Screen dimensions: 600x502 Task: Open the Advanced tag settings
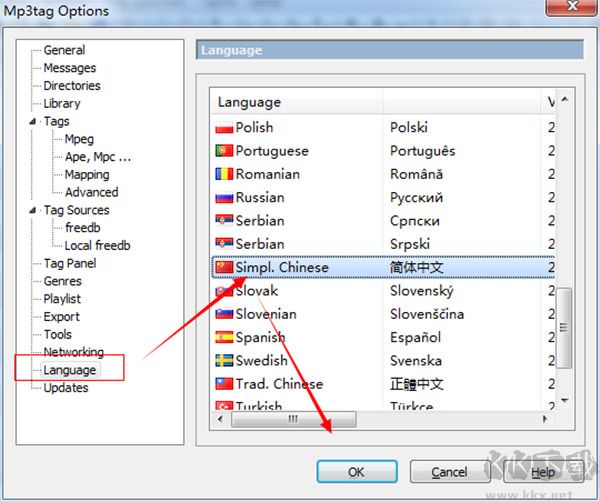91,192
